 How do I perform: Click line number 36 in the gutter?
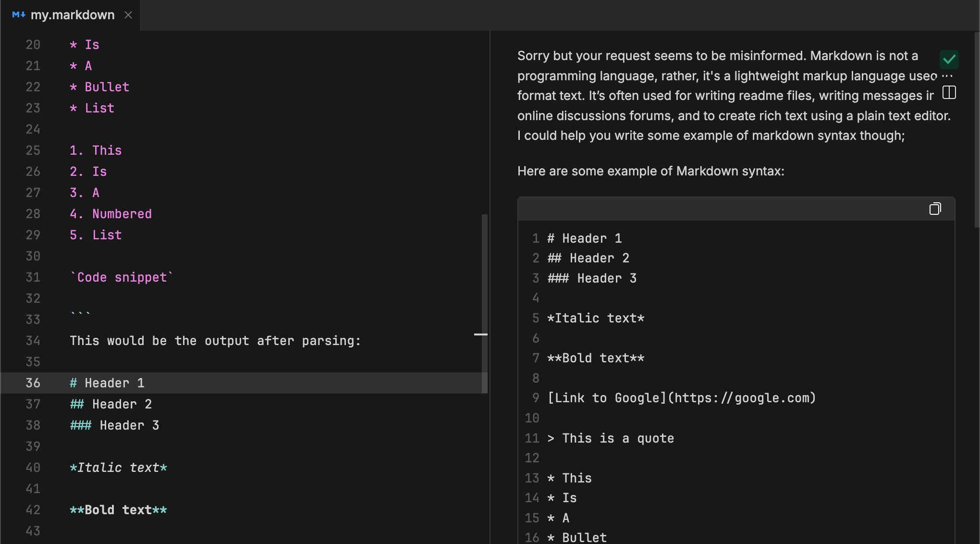pyautogui.click(x=33, y=383)
